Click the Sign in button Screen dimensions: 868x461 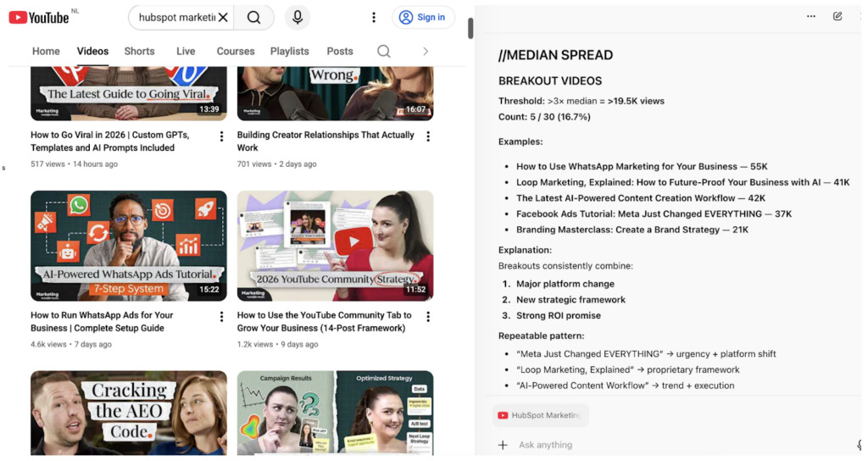pyautogui.click(x=423, y=17)
